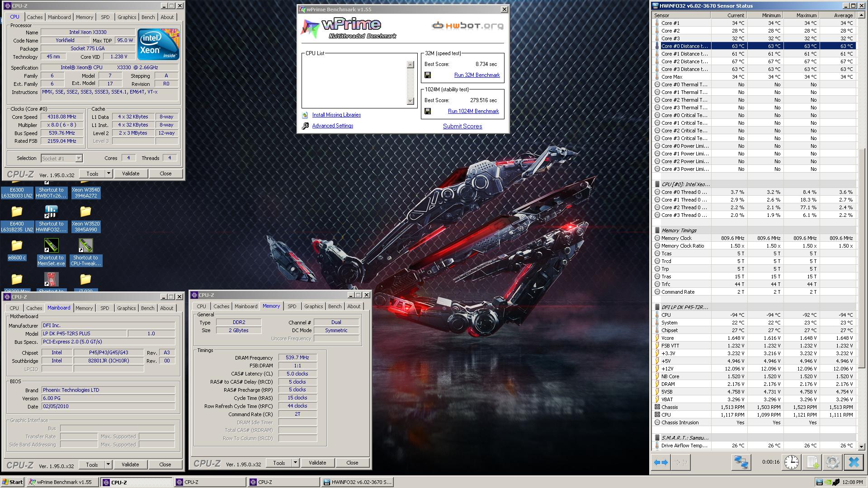Switch to HWiNFO32 taskbar item
868x488 pixels.
tap(357, 482)
